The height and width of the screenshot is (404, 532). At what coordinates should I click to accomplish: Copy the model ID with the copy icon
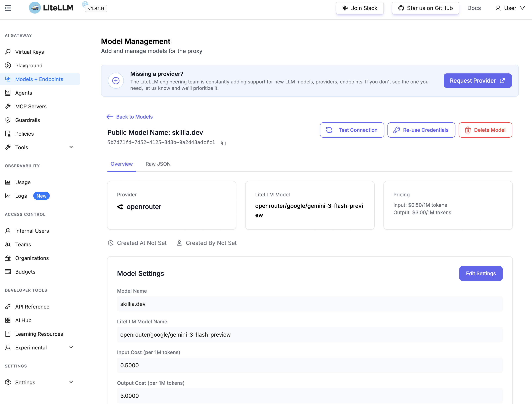[x=223, y=143]
